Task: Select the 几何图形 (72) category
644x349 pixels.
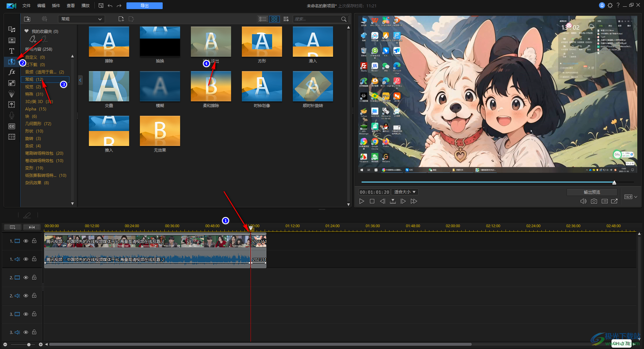Action: click(x=38, y=124)
